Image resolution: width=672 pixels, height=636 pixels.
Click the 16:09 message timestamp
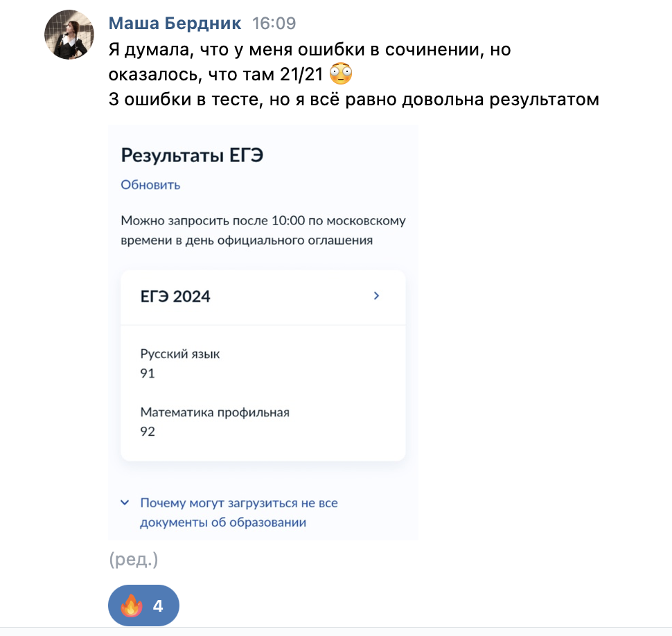[x=274, y=24]
